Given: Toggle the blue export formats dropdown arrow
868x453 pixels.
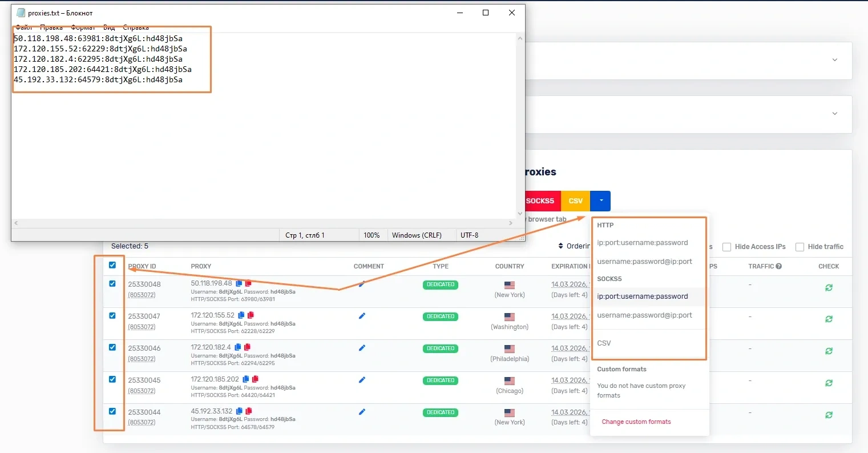Looking at the screenshot, I should 600,201.
